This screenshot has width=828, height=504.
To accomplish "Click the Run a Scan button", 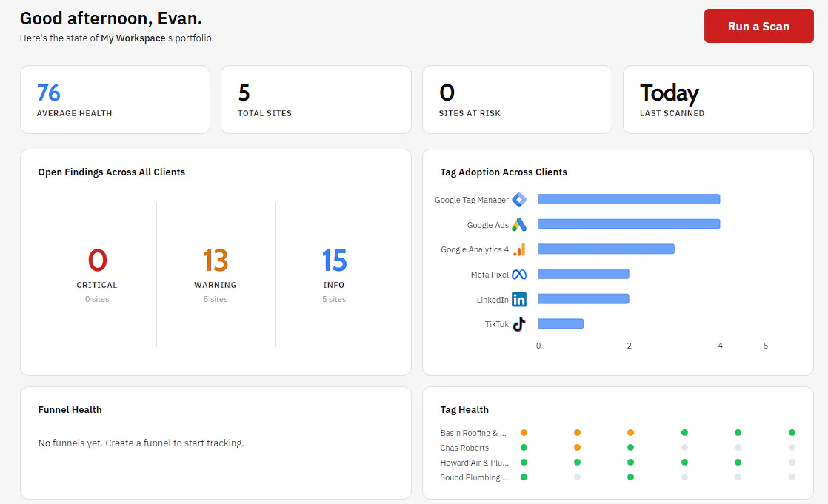I will pos(758,26).
